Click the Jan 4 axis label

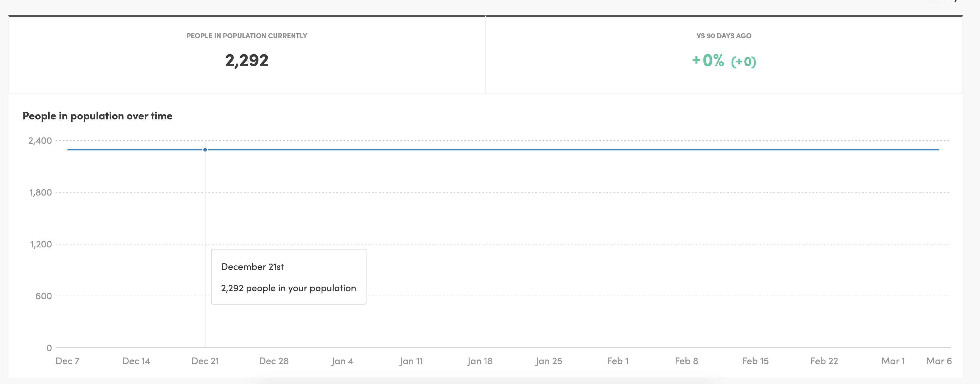pos(342,361)
